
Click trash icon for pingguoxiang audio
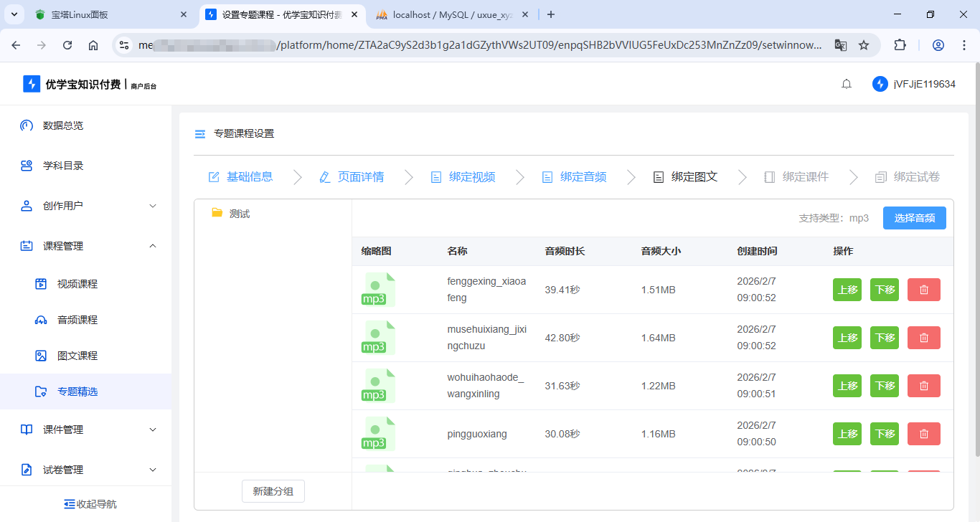tap(923, 434)
